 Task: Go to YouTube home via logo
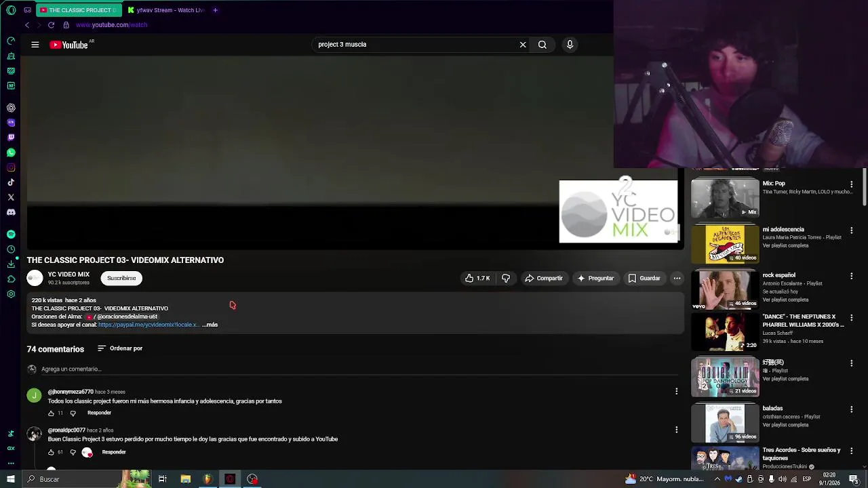pyautogui.click(x=70, y=45)
